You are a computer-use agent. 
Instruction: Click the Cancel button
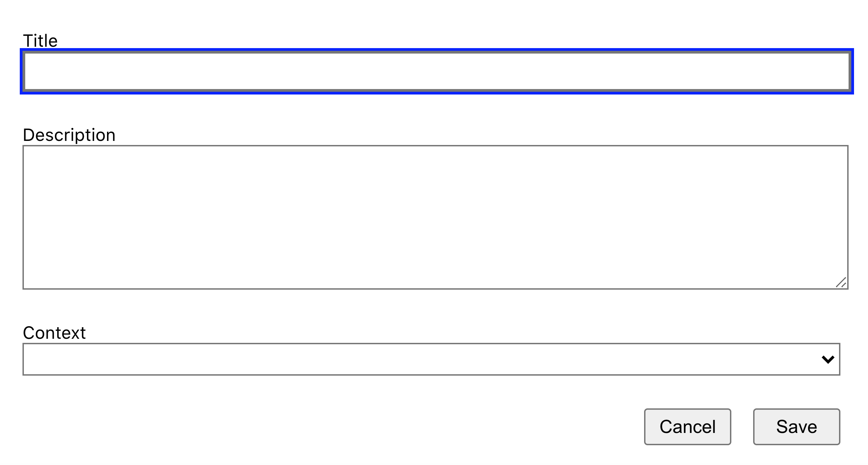(687, 426)
